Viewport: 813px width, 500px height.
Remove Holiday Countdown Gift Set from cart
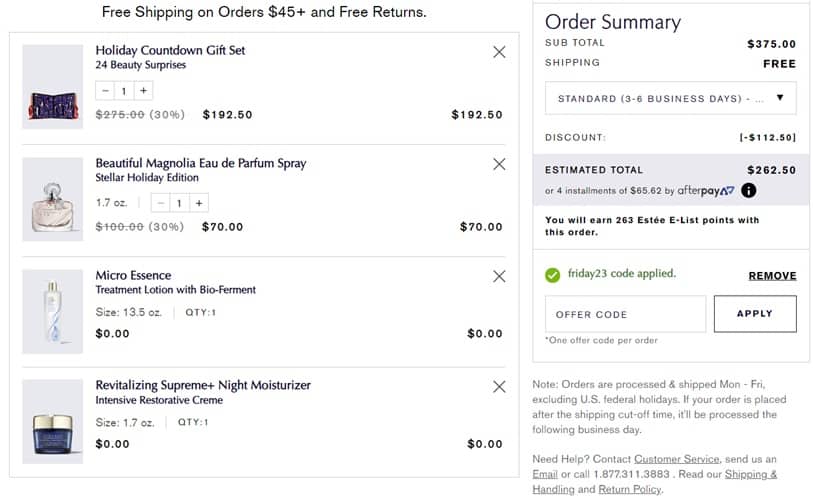point(499,52)
